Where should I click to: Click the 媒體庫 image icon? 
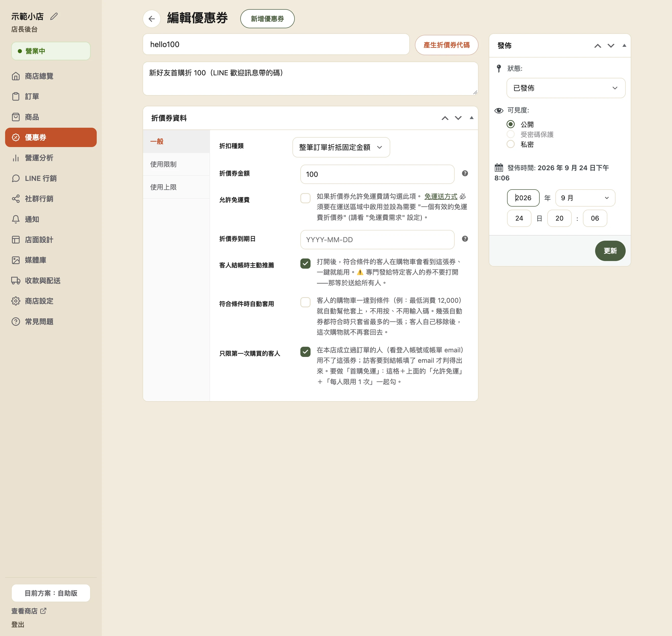(x=16, y=260)
